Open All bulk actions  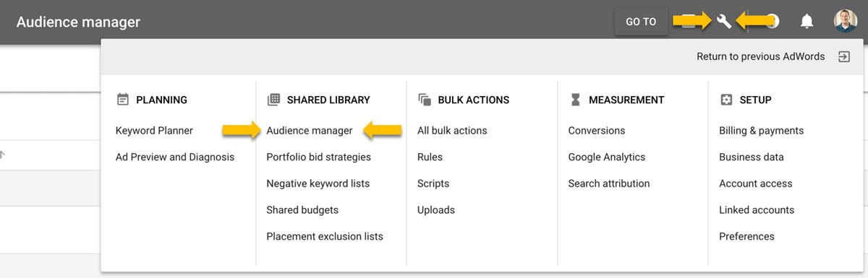click(452, 131)
